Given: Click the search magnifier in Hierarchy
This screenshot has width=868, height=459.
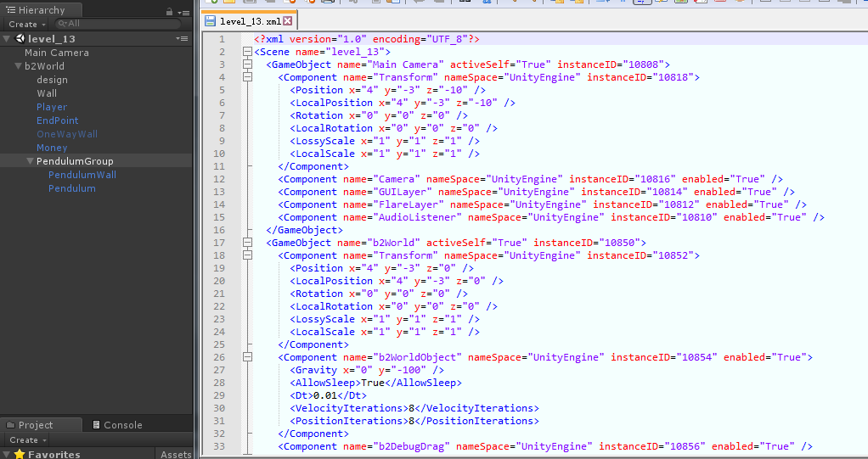Looking at the screenshot, I should (61, 24).
